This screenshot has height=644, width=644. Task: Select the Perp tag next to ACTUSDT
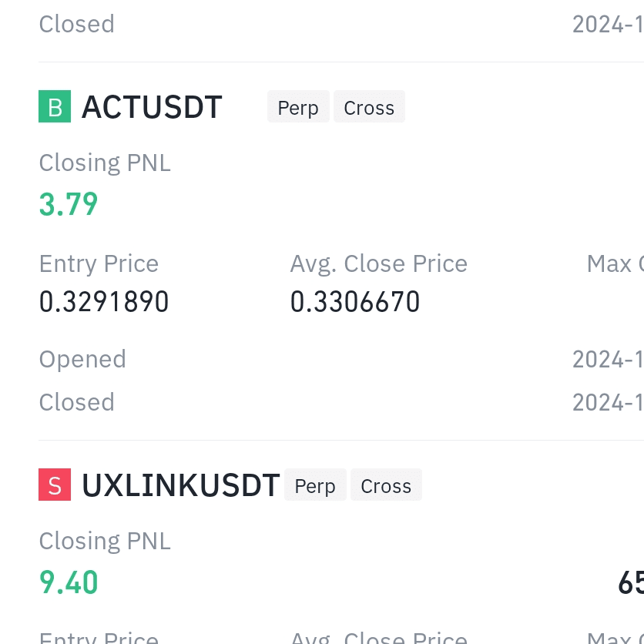click(298, 107)
